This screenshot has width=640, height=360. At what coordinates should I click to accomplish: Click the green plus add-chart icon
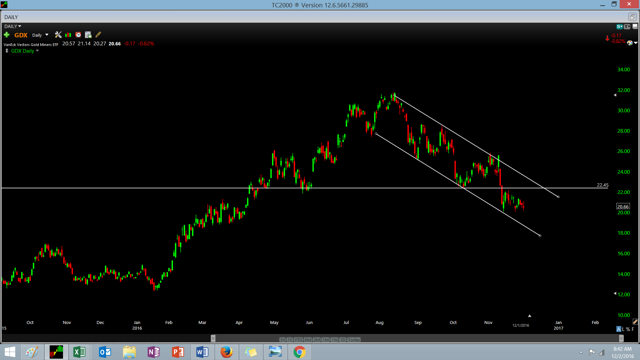[x=7, y=35]
